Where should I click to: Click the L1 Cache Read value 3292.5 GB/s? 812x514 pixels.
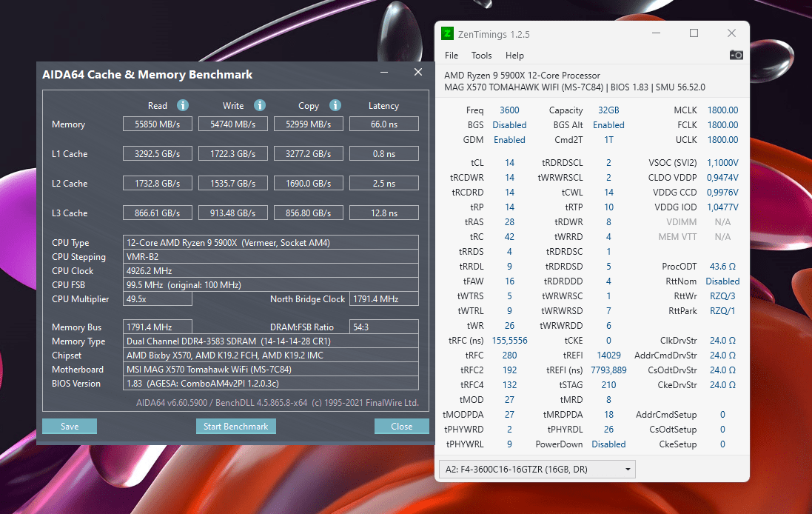pos(158,153)
